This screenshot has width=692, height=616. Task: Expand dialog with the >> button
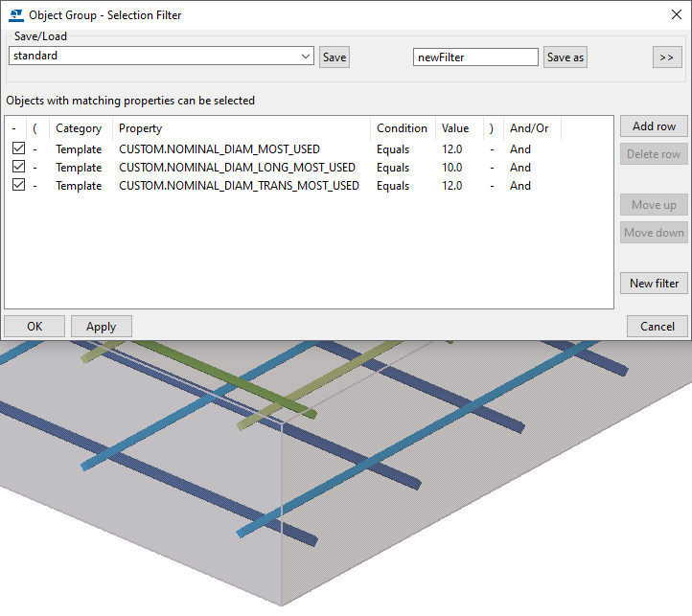tap(667, 57)
